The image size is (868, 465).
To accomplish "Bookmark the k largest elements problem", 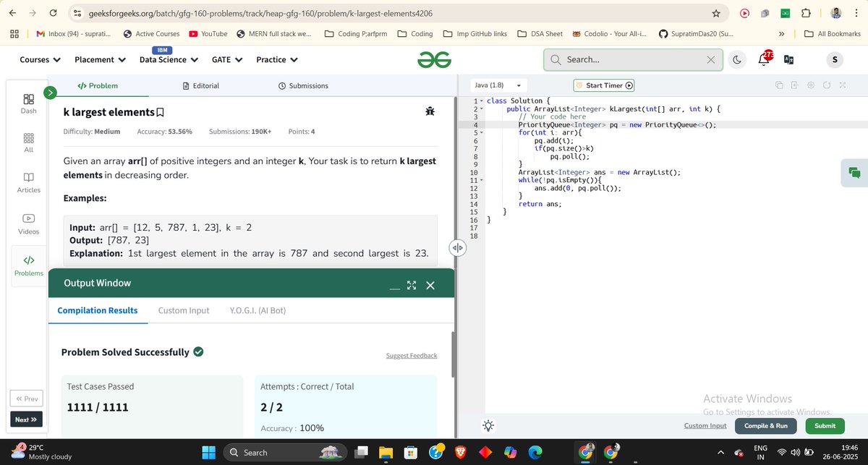I will 160,112.
